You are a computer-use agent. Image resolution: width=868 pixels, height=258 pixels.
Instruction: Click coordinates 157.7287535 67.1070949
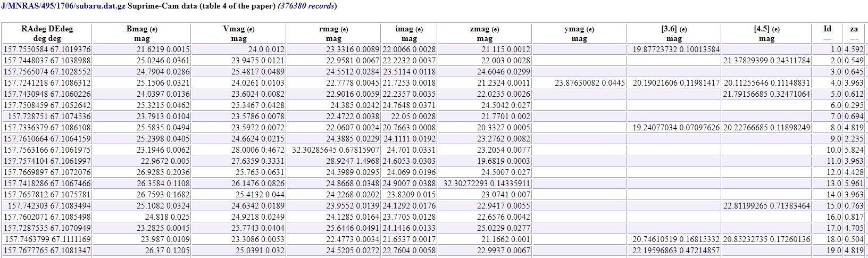[x=47, y=228]
